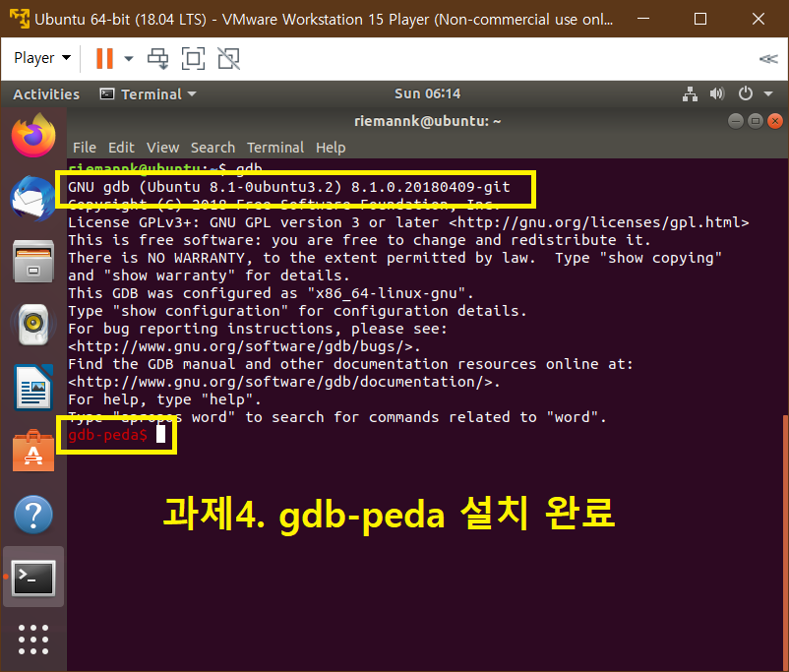Expand the system menu arrow in panel
Screen dimensions: 789x672
tap(768, 93)
